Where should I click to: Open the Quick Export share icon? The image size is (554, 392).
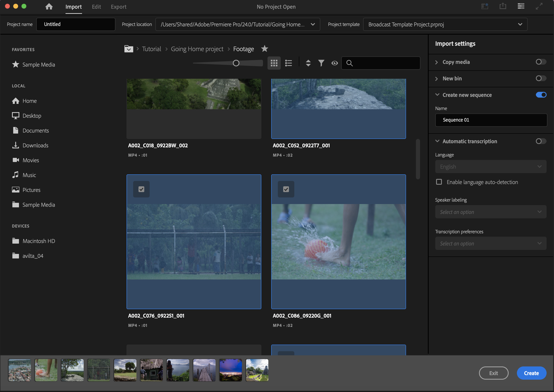point(503,6)
